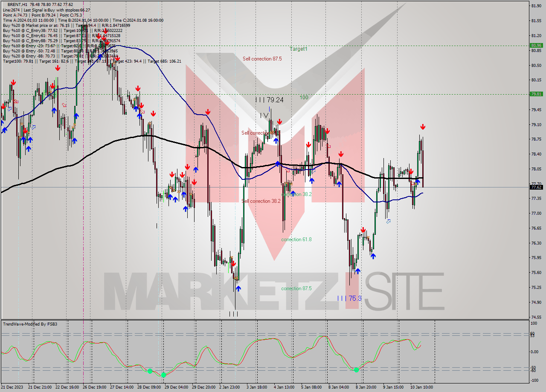Click the '8 Jan 04:00' time axis label

click(x=339, y=387)
